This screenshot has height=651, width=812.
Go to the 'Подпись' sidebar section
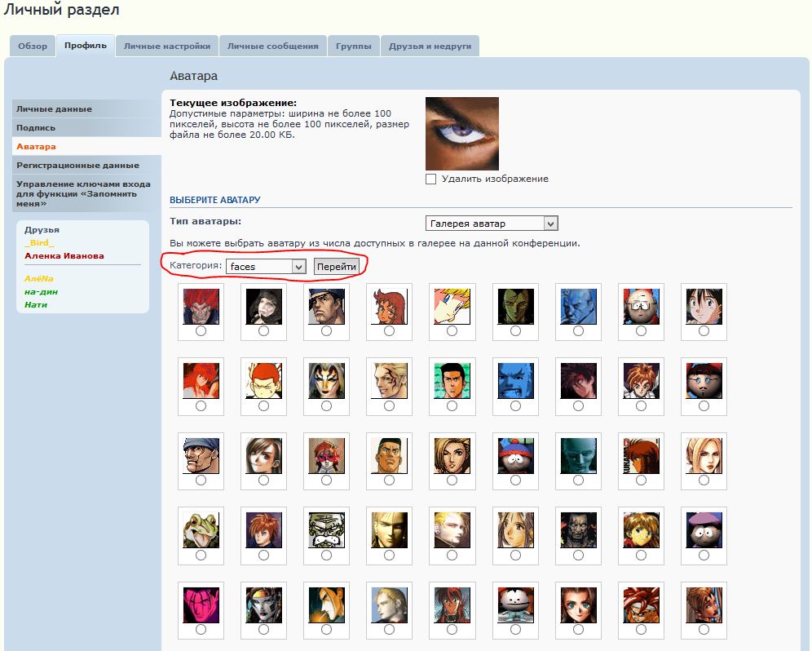pyautogui.click(x=36, y=127)
